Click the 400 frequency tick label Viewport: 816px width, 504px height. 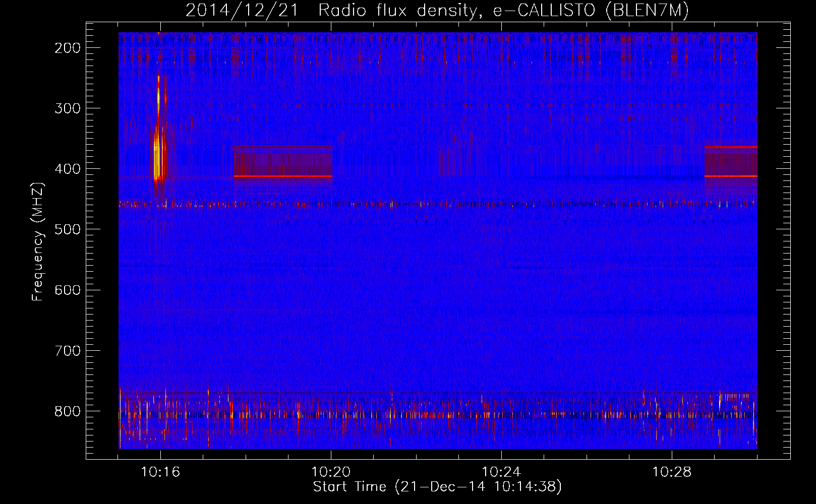point(68,169)
